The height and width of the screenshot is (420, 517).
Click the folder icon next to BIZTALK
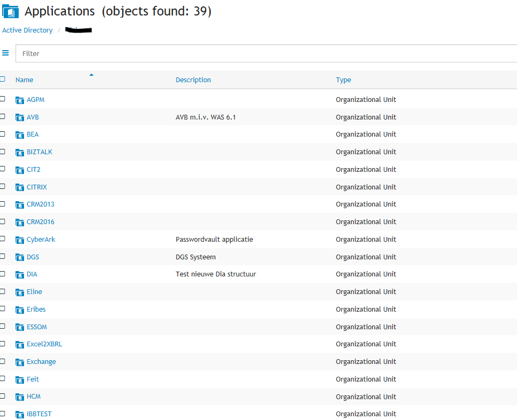click(20, 153)
